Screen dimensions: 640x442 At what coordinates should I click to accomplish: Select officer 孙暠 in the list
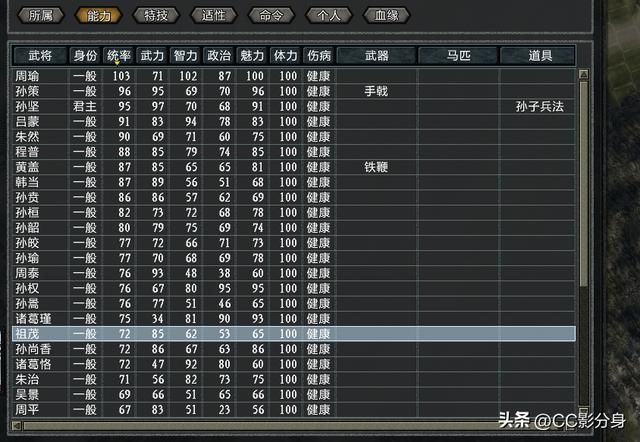[x=294, y=303]
